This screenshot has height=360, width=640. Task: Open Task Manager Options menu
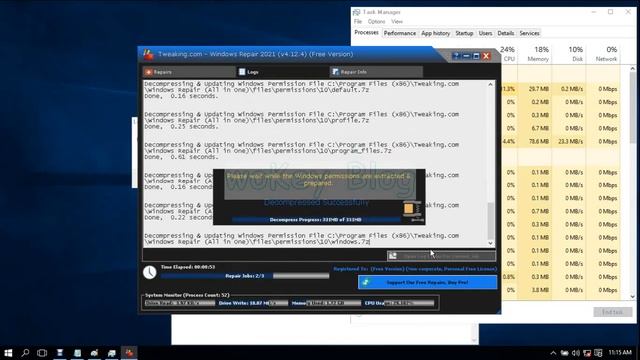(x=376, y=22)
